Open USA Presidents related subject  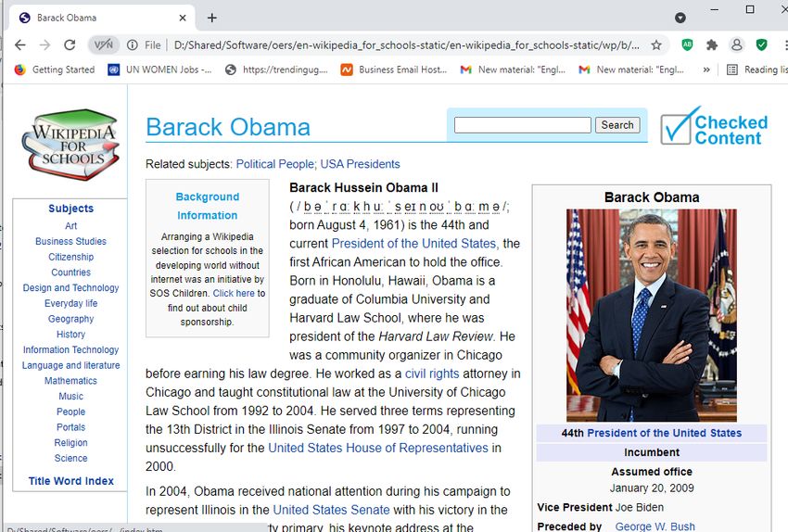[360, 164]
